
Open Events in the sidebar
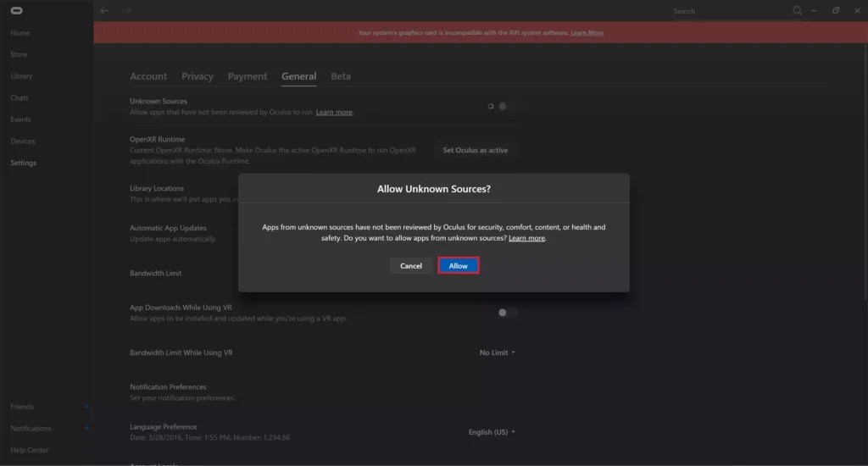point(20,119)
